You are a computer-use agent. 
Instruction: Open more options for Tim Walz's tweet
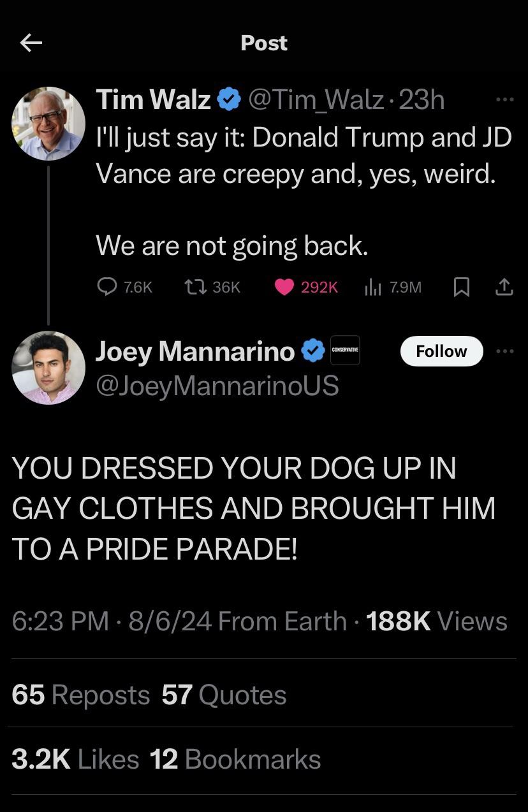click(x=504, y=101)
